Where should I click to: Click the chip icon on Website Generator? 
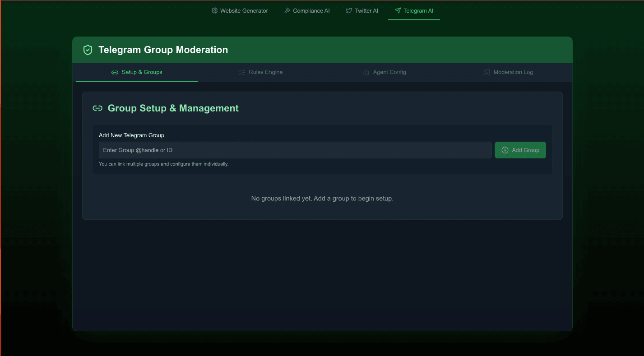click(x=214, y=10)
